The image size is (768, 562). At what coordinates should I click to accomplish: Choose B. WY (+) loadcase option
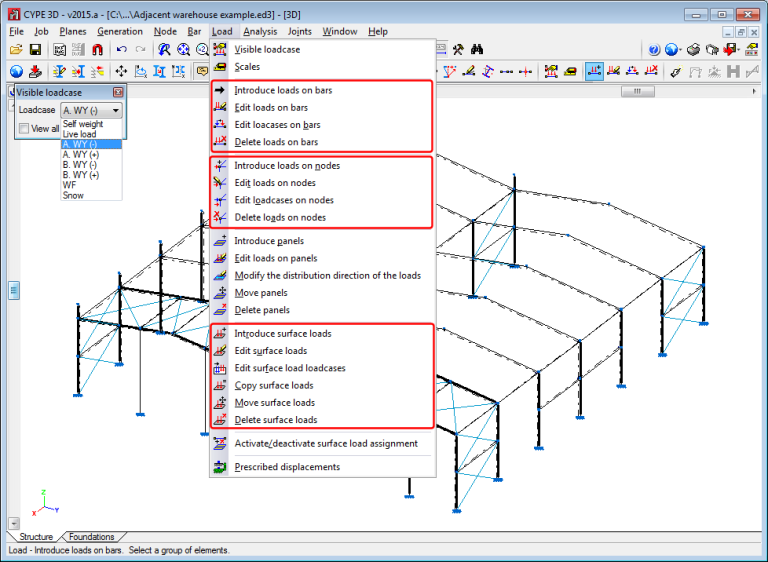click(x=91, y=175)
